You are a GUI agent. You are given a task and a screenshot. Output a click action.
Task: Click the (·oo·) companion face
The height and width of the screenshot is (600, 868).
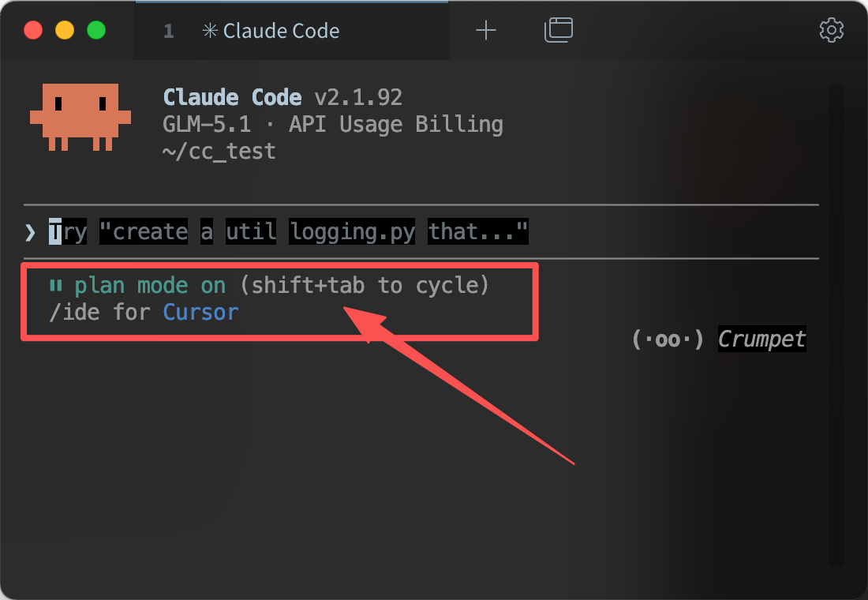(x=668, y=339)
